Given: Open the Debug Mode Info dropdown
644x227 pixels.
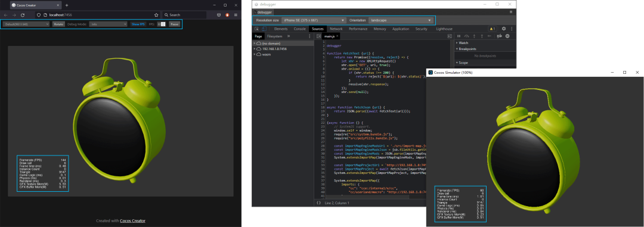Looking at the screenshot, I should coord(108,24).
